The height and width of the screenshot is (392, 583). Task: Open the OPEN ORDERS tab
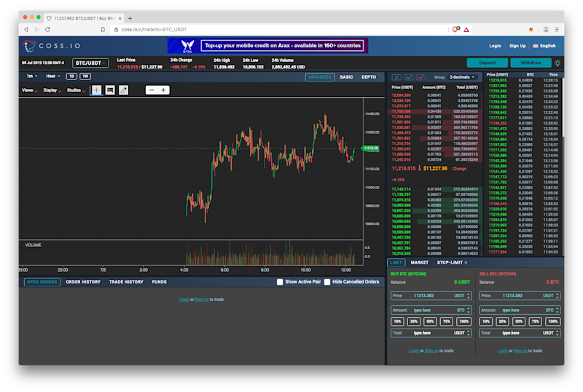pos(42,282)
